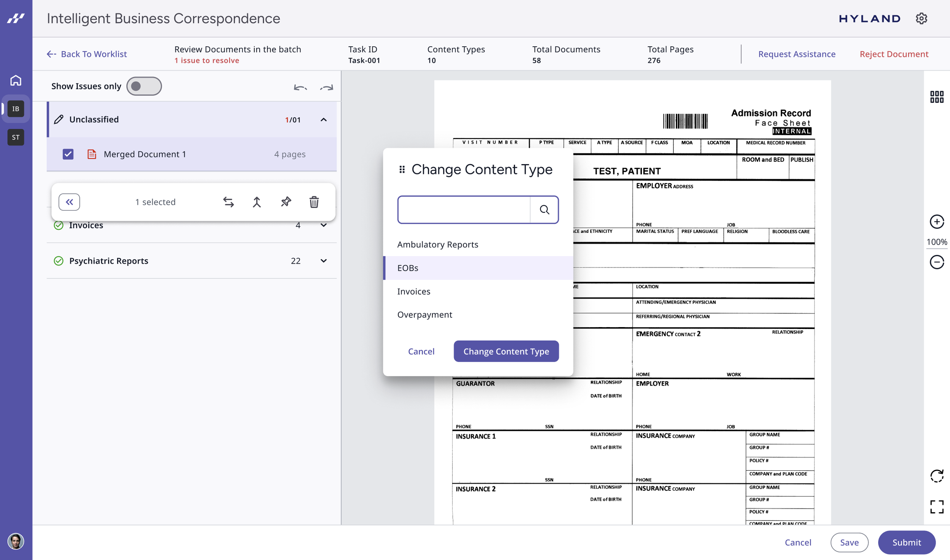
Task: Click the content type search field
Action: tap(464, 210)
